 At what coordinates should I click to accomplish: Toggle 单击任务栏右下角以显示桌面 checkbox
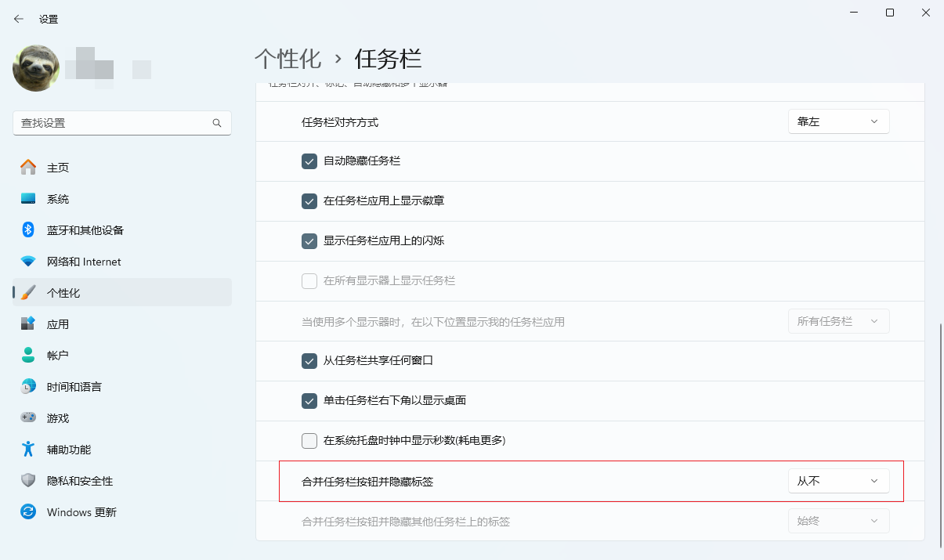pos(309,401)
